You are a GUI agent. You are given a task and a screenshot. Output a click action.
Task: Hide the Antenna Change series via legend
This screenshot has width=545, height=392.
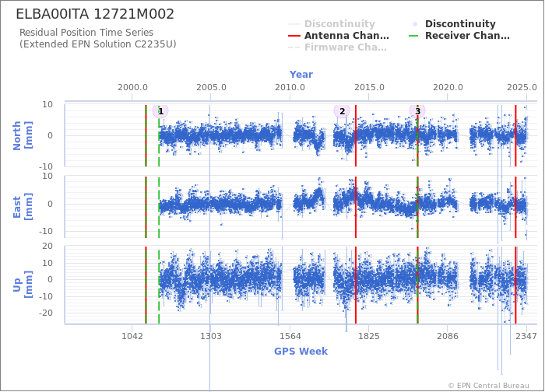point(339,36)
